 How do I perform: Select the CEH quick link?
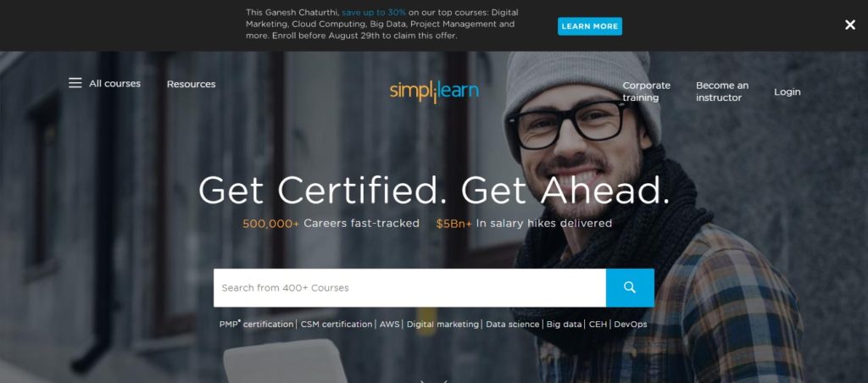[598, 325]
